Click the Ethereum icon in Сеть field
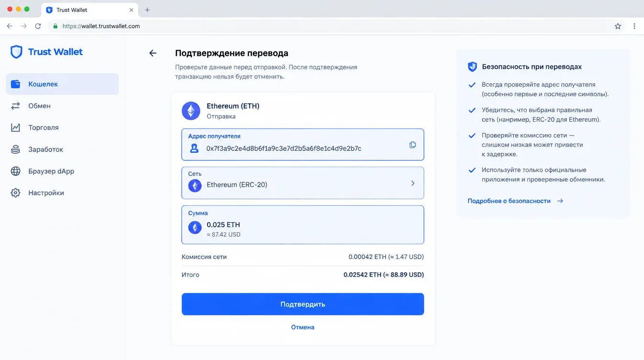644x360 pixels. click(x=195, y=186)
